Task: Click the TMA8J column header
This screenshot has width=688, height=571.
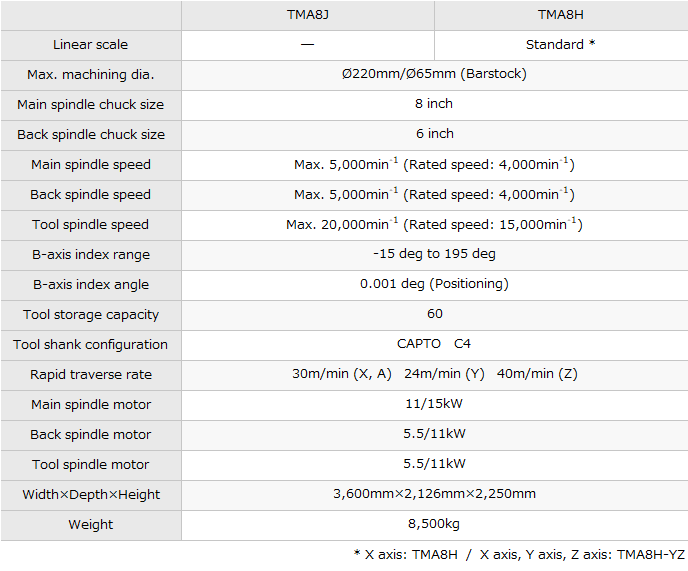Action: click(307, 15)
